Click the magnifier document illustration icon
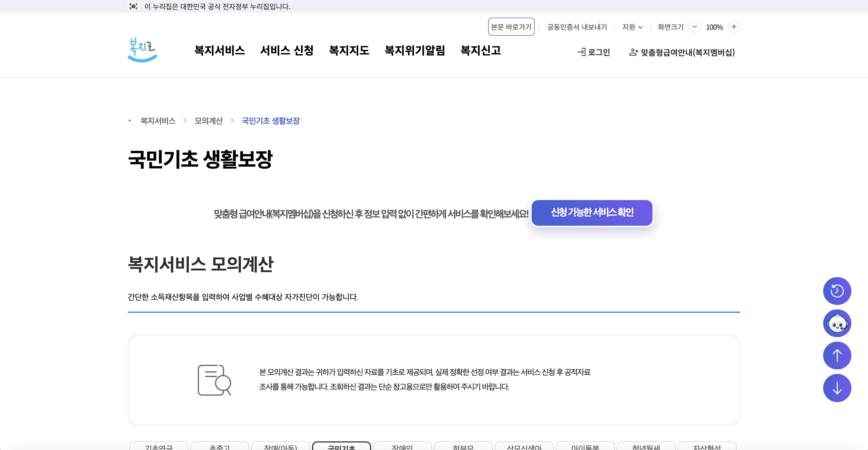The height and width of the screenshot is (450, 868). click(x=214, y=379)
